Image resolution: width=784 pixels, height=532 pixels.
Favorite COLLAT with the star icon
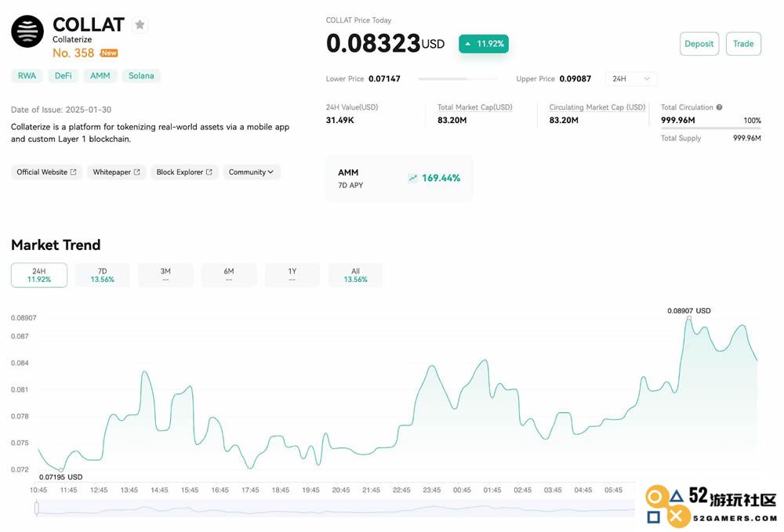[x=140, y=24]
